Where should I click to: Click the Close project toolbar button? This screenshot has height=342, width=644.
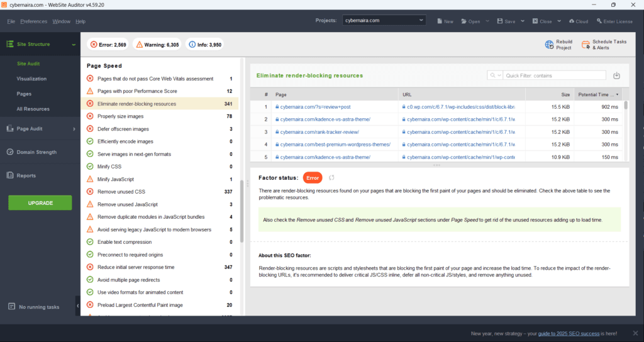(542, 21)
